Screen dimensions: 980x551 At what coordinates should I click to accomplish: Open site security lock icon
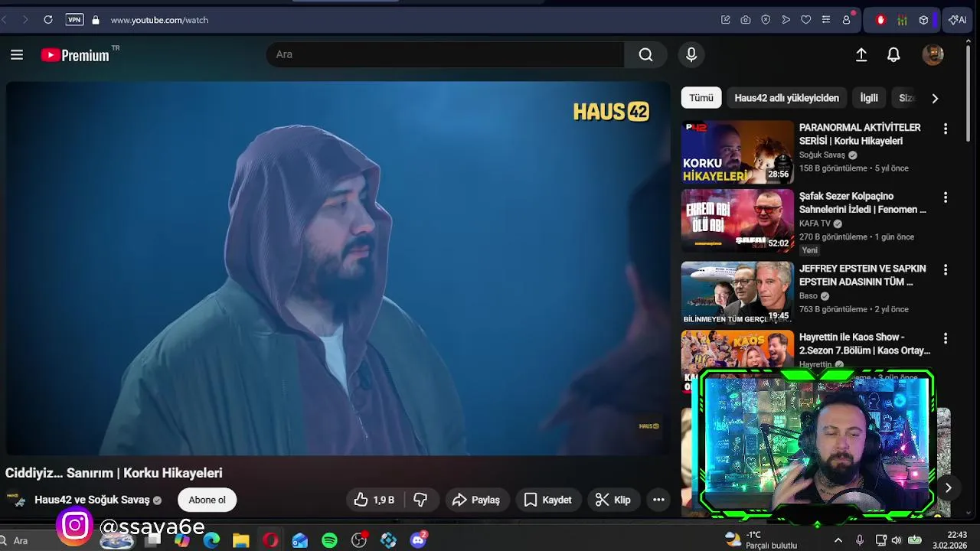click(x=96, y=20)
